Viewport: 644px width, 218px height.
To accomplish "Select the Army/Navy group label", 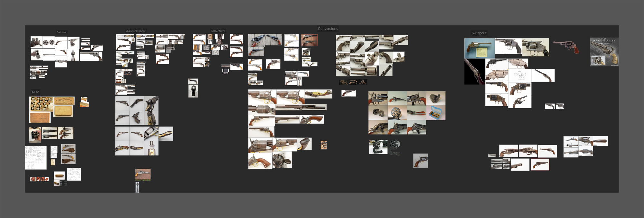I will (x=218, y=31).
